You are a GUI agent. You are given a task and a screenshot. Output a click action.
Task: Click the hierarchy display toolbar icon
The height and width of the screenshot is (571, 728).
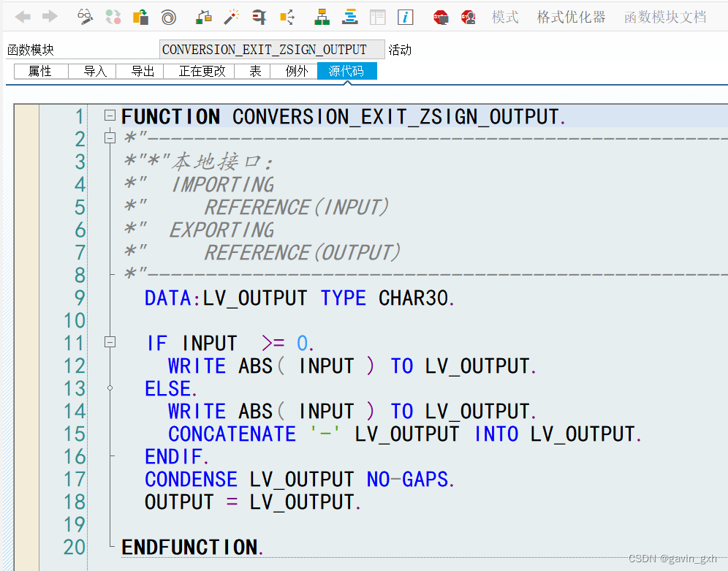click(x=322, y=16)
